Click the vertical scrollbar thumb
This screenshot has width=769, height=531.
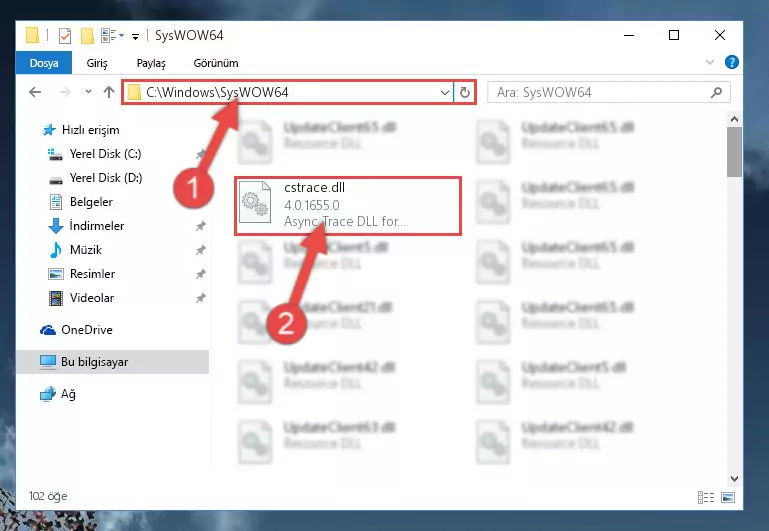click(x=734, y=152)
